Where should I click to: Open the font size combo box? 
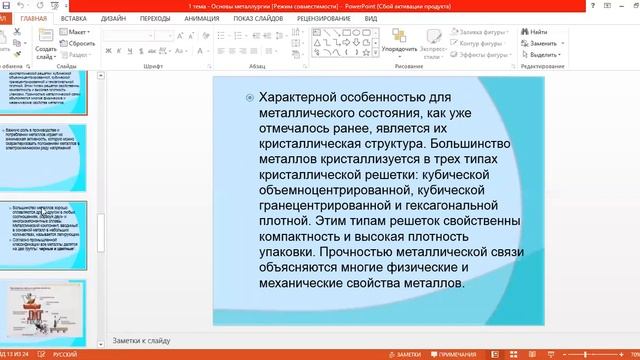pyautogui.click(x=164, y=36)
